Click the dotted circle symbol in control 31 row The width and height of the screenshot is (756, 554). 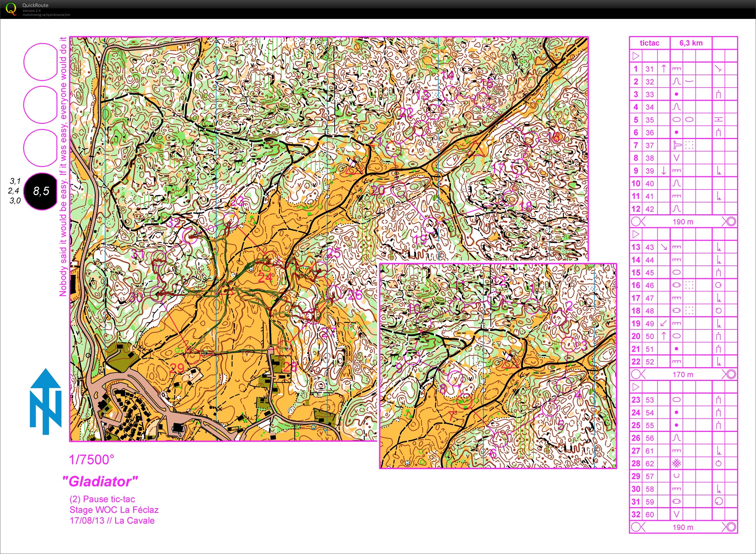tap(718, 502)
